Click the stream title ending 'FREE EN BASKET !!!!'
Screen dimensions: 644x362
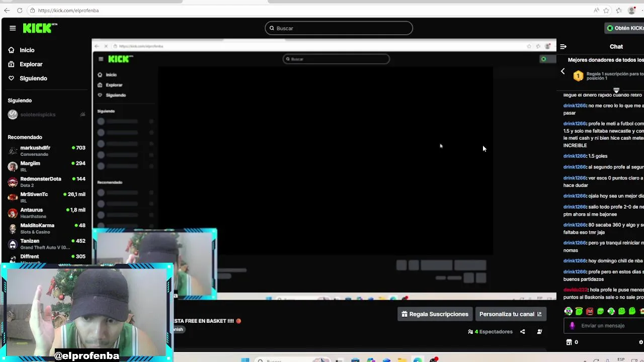tap(207, 321)
